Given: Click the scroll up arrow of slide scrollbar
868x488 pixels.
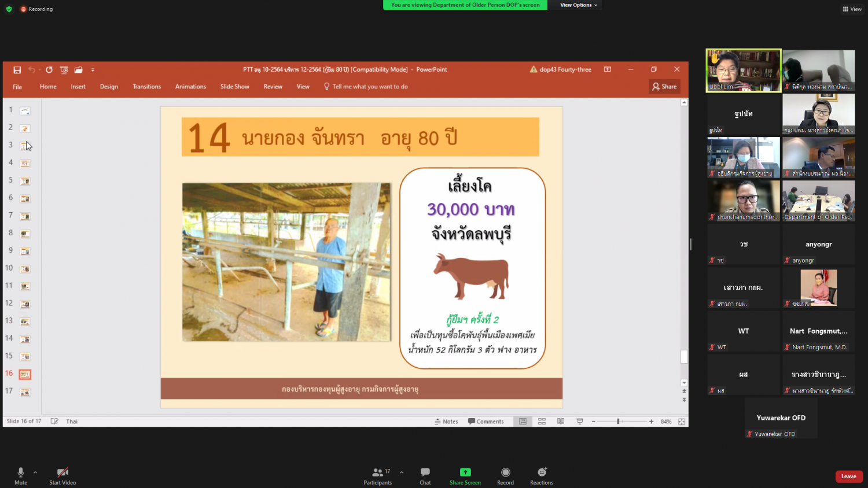Looking at the screenshot, I should tap(684, 102).
